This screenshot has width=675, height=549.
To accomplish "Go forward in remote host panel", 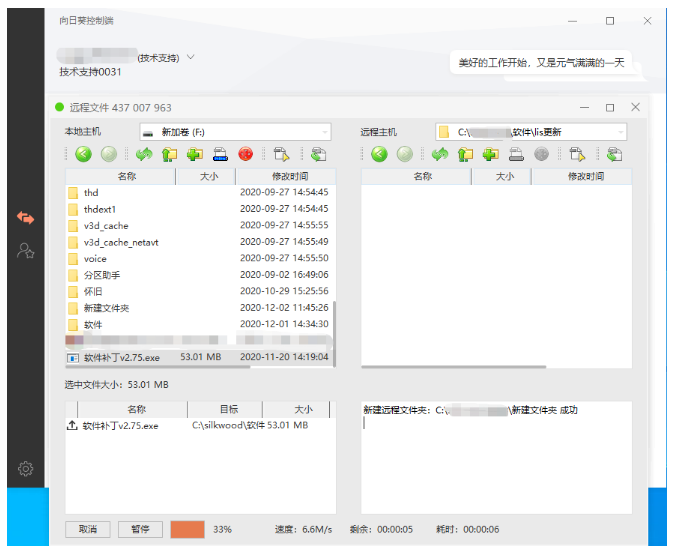I will tap(405, 154).
